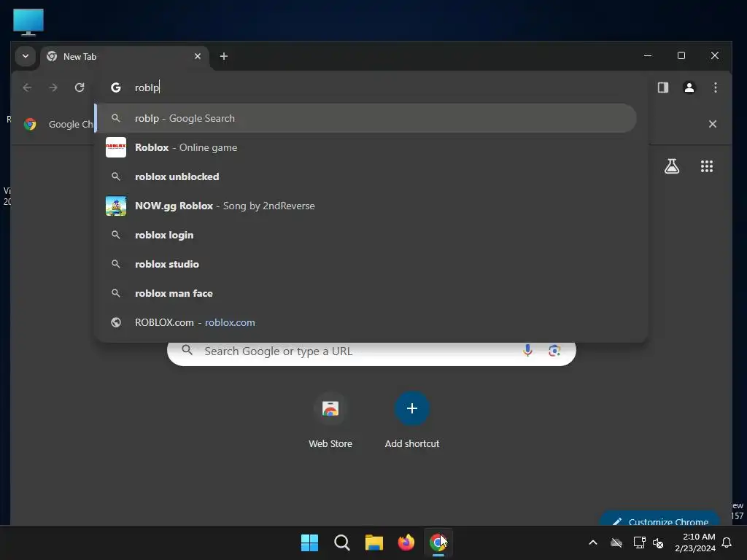Open the Web Store shortcut
Image resolution: width=747 pixels, height=560 pixels.
click(x=330, y=421)
